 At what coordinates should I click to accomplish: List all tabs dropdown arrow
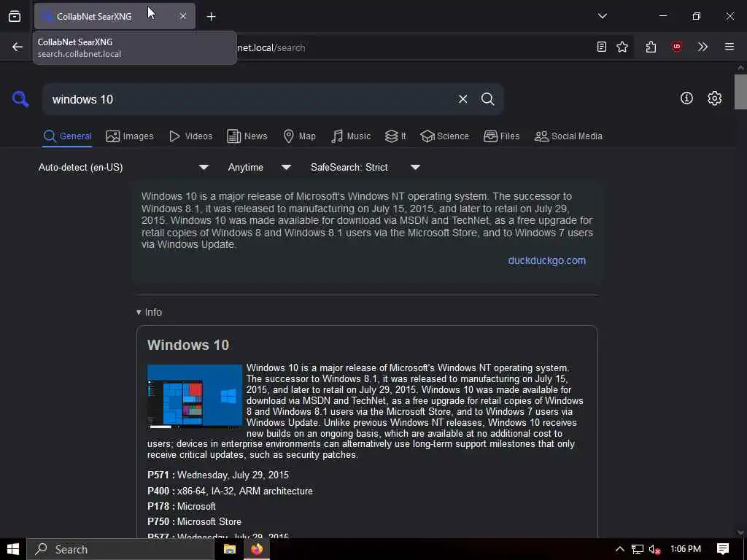pos(602,16)
